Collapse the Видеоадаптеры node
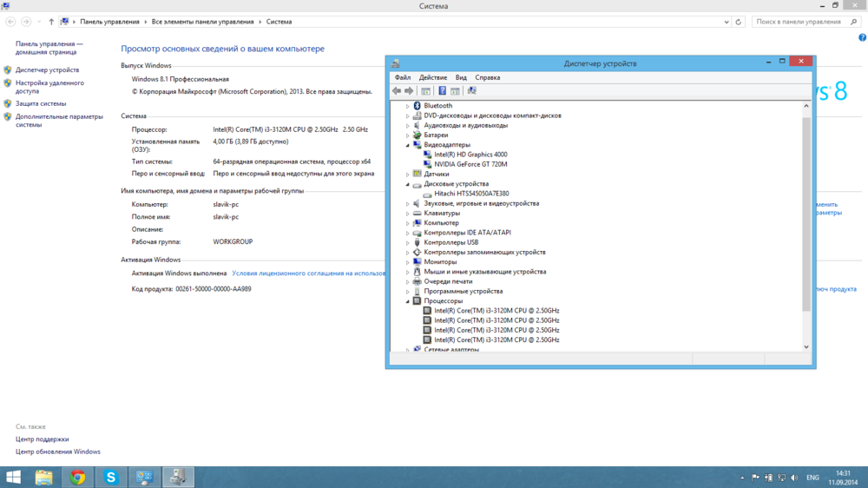 point(408,145)
